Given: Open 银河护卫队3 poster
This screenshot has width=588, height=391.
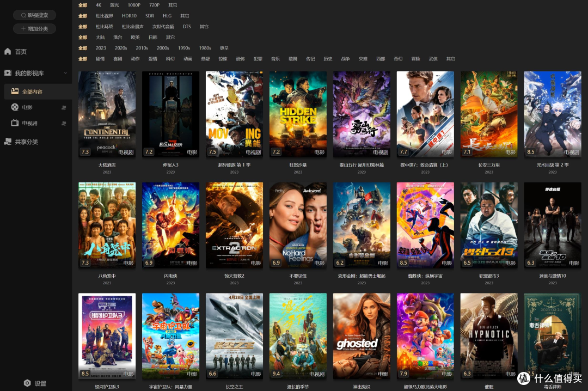Looking at the screenshot, I should 107,336.
